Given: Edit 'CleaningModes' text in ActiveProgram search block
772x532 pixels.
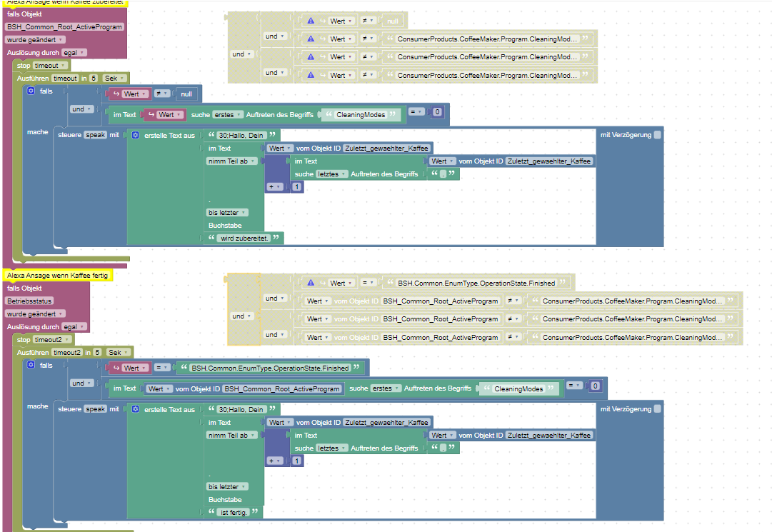Looking at the screenshot, I should [518, 388].
